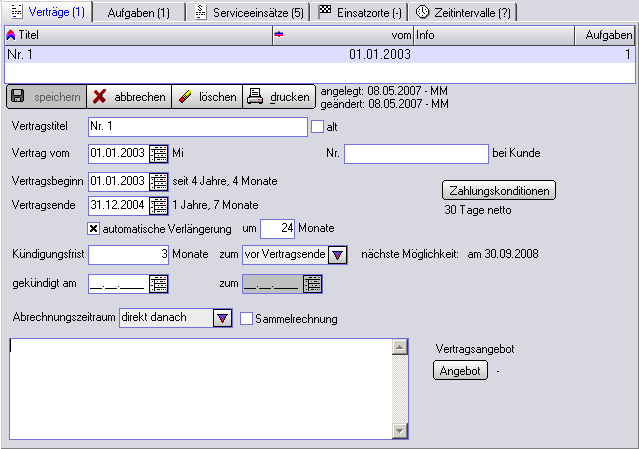Enable the Sammelrechnung checkbox

[247, 319]
